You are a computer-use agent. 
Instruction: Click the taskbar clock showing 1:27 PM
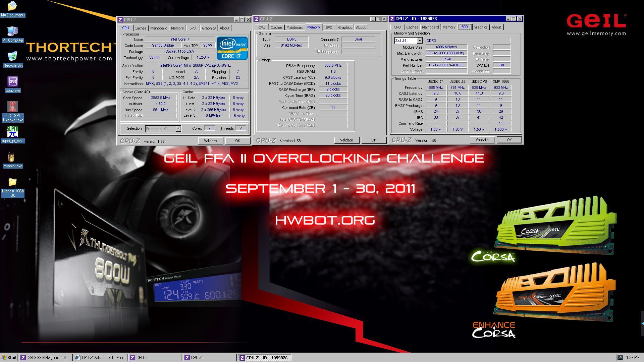pos(633,358)
